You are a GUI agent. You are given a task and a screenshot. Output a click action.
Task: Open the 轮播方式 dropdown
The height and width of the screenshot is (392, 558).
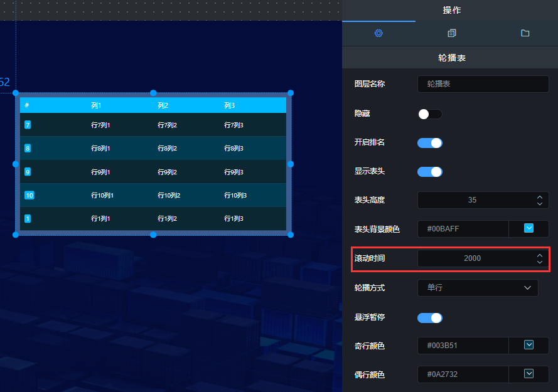pyautogui.click(x=478, y=287)
